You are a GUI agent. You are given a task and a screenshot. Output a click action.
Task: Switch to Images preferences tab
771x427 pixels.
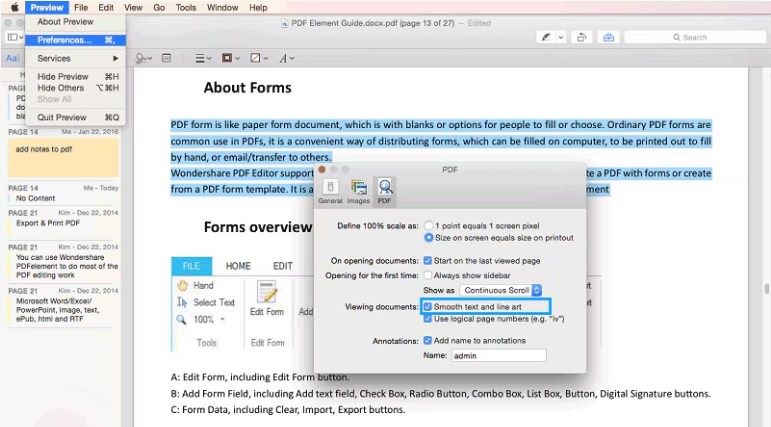pos(358,191)
